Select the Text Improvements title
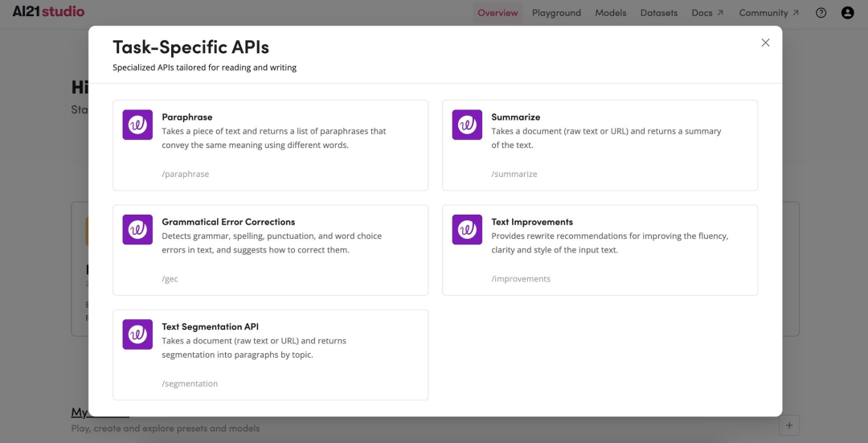The width and height of the screenshot is (868, 443). (532, 222)
